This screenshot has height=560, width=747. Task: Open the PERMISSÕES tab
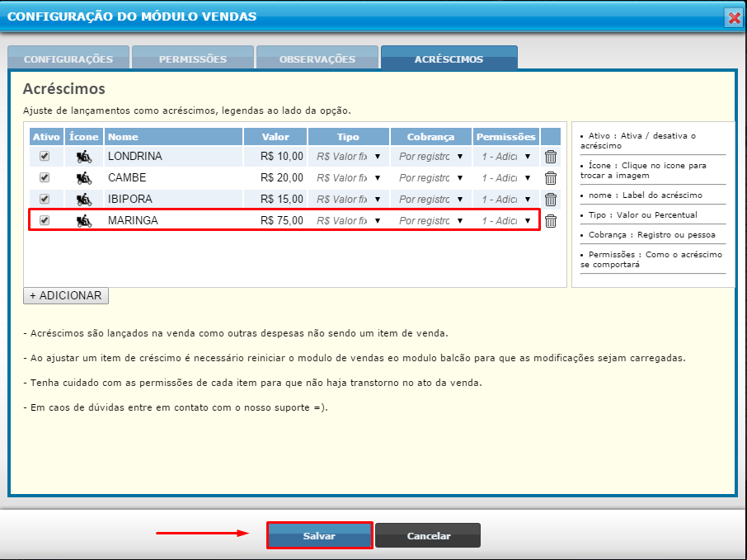(193, 59)
